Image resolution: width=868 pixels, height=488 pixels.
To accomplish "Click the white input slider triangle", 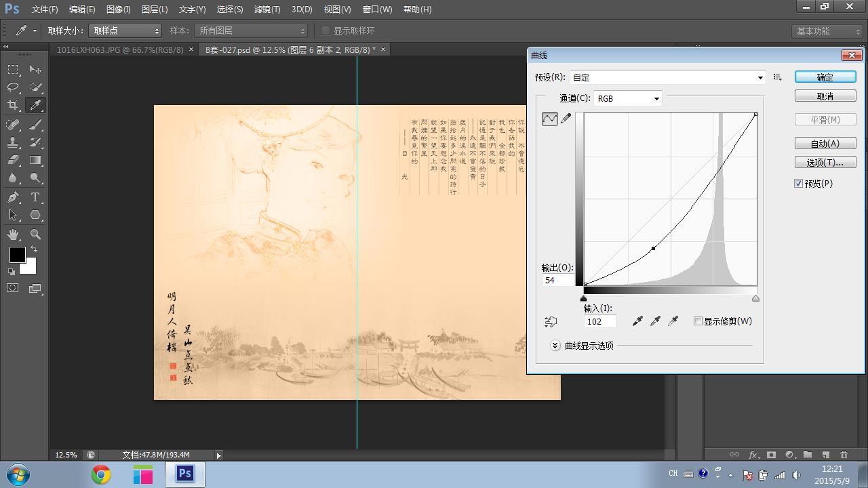I will tap(755, 298).
